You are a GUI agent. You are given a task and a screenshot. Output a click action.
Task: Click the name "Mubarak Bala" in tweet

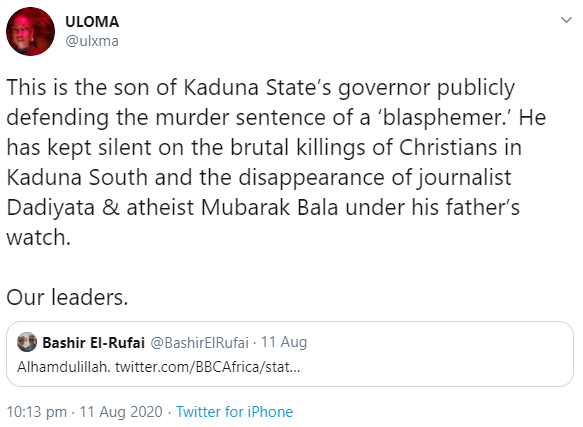point(269,208)
